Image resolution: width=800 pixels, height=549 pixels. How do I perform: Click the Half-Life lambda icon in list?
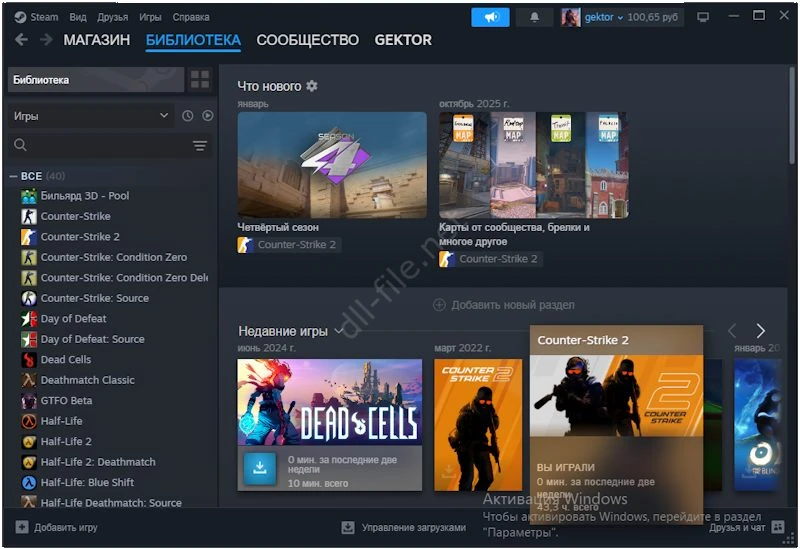[x=29, y=421]
